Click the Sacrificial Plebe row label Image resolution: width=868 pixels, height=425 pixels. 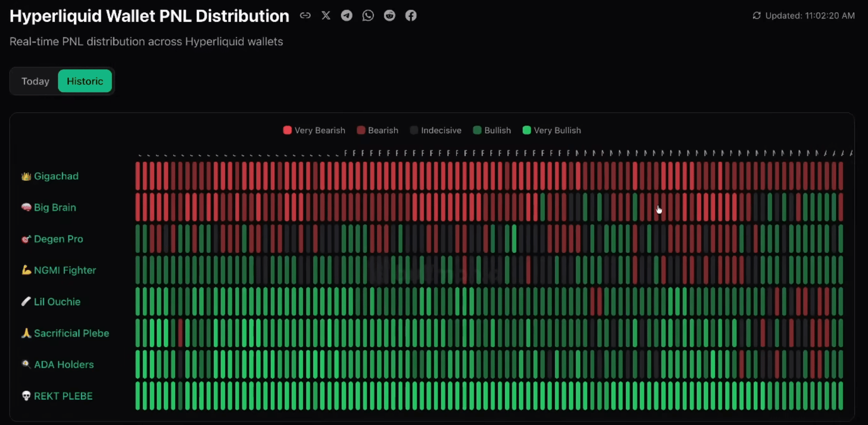[71, 333]
